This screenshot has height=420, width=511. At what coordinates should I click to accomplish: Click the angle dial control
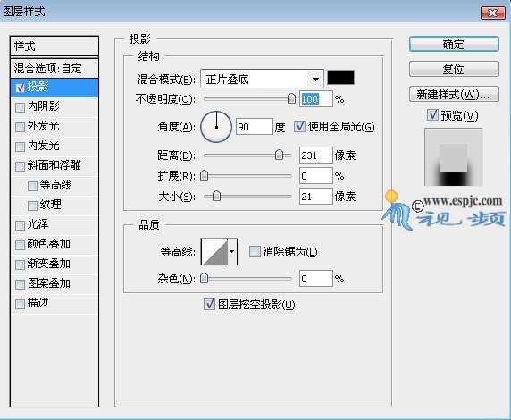tap(216, 127)
